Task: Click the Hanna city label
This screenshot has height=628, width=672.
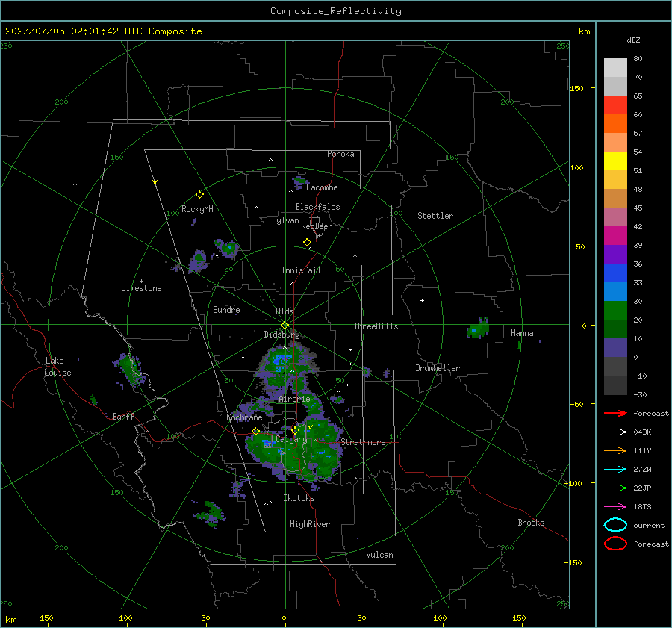Action: click(522, 333)
